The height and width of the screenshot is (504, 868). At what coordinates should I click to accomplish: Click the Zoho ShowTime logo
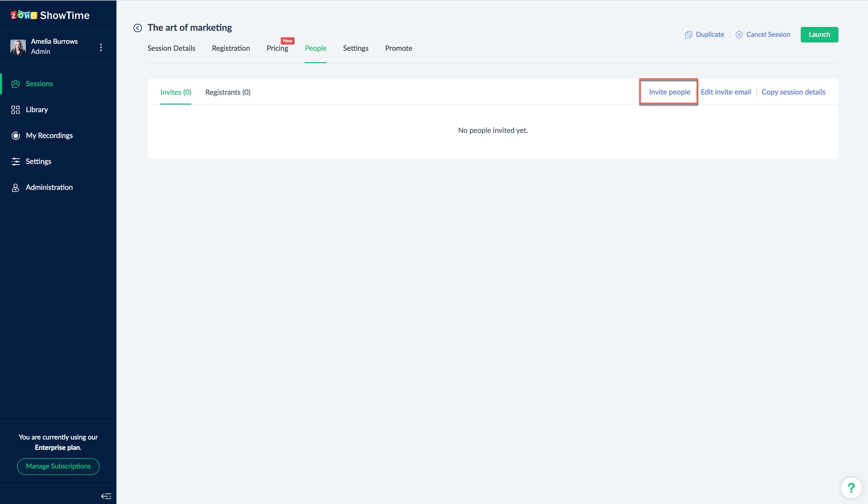click(x=50, y=15)
